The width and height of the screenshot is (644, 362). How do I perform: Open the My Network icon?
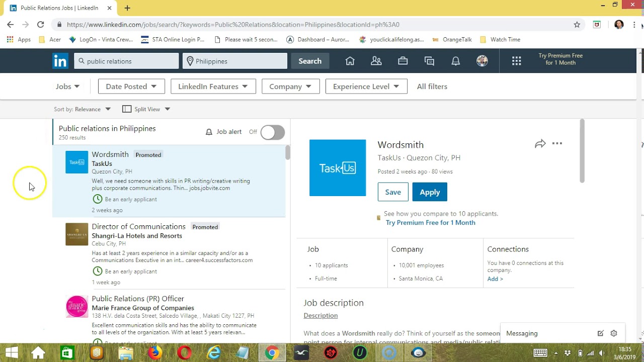tap(376, 61)
